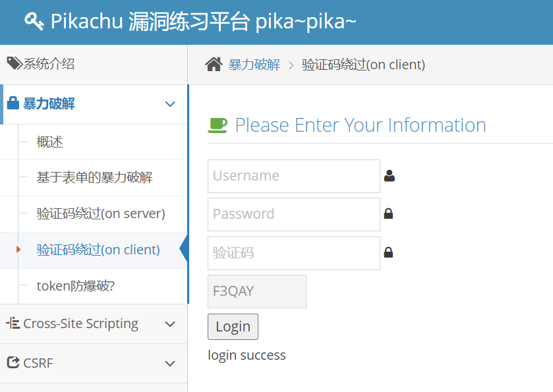
Task: Open the 概述 submenu item
Action: point(50,142)
